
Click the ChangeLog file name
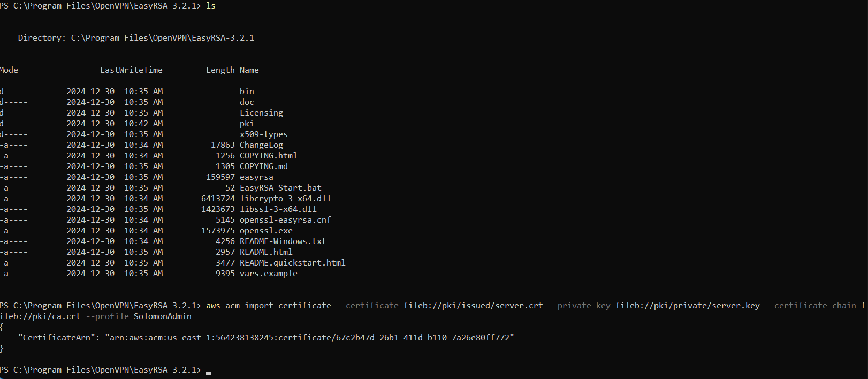(261, 145)
